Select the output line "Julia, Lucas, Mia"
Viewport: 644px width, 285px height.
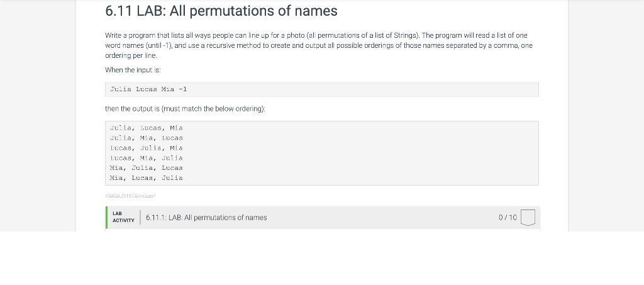click(146, 128)
